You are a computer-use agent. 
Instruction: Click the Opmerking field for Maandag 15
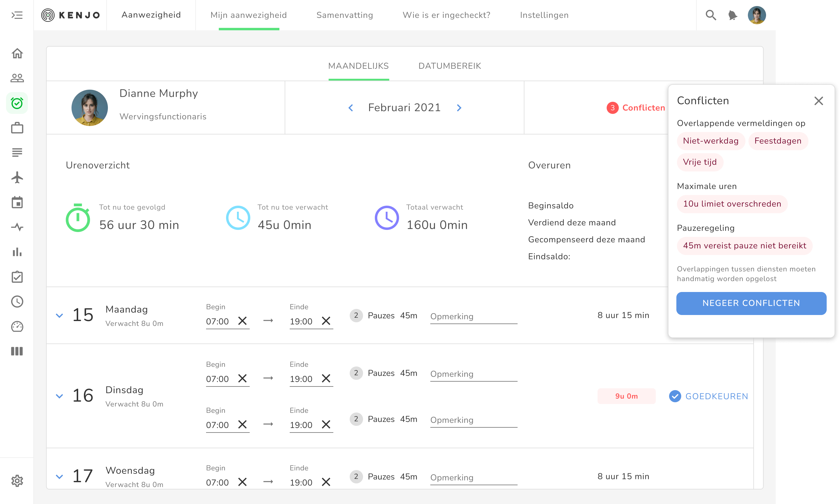[x=473, y=317]
